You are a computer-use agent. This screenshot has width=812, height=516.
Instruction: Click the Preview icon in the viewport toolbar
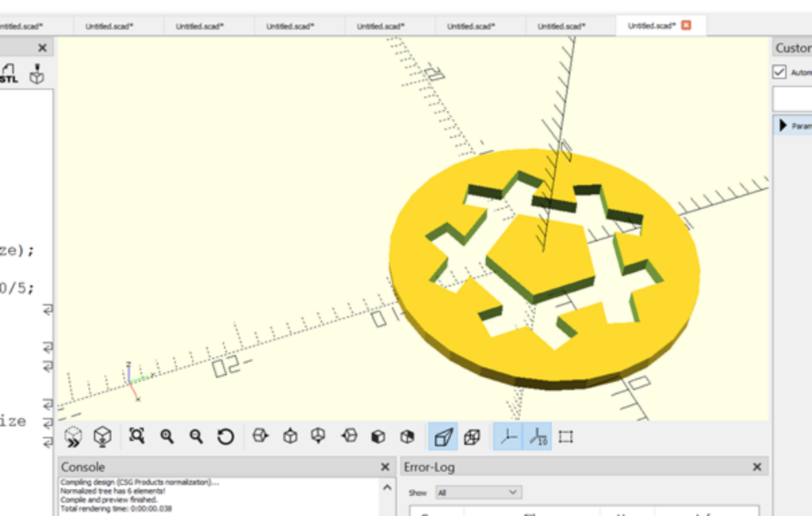[73, 437]
